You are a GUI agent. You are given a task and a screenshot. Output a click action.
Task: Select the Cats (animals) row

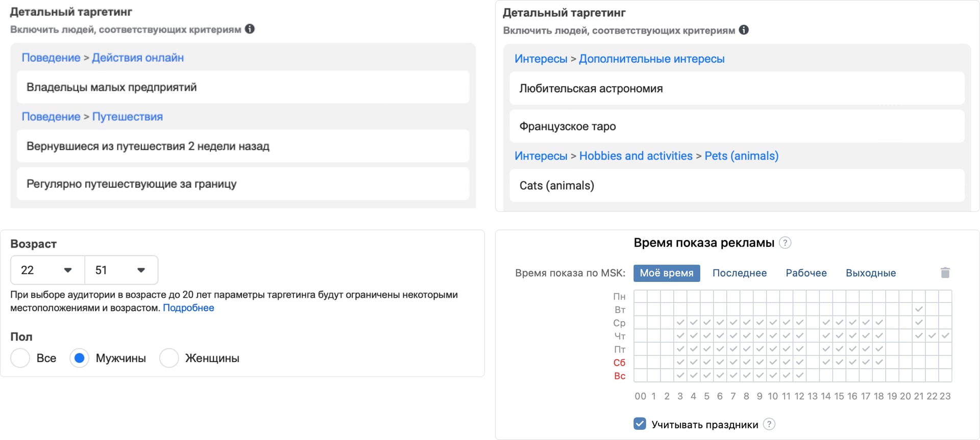click(x=737, y=186)
